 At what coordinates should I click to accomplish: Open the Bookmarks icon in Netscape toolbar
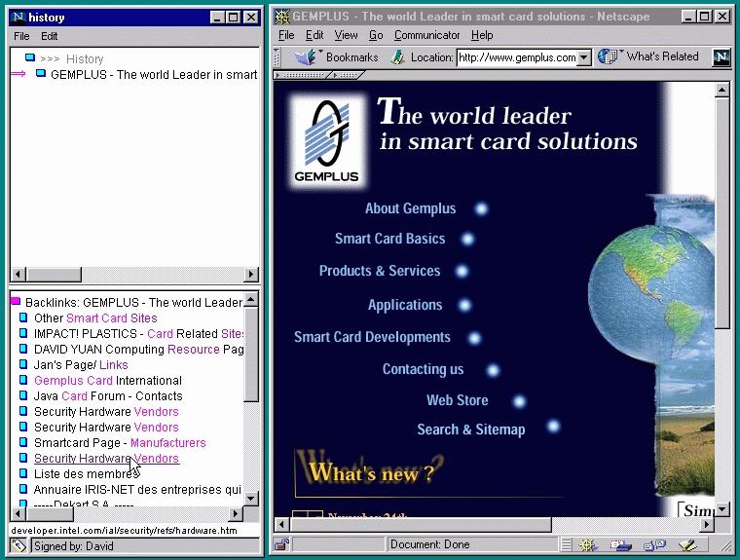pyautogui.click(x=306, y=57)
